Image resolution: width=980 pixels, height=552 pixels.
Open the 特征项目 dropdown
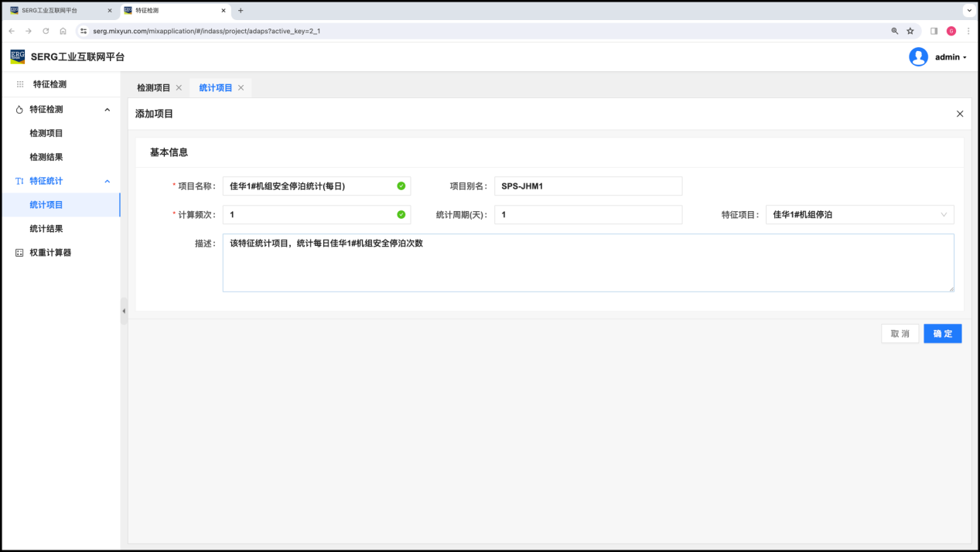[x=859, y=215]
